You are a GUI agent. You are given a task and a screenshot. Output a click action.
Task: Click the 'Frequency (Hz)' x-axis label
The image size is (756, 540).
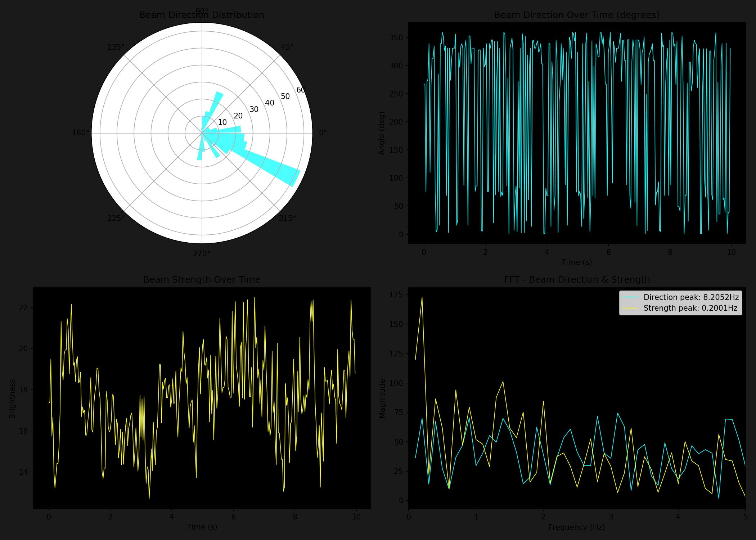point(577,527)
